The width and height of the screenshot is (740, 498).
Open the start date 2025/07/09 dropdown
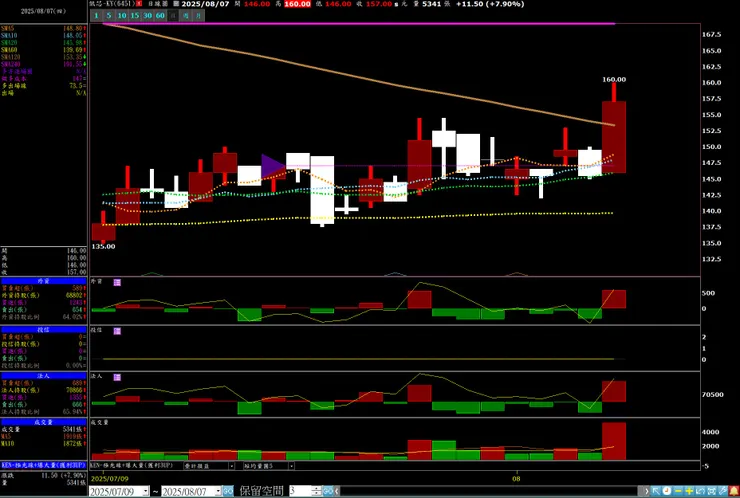pos(145,491)
